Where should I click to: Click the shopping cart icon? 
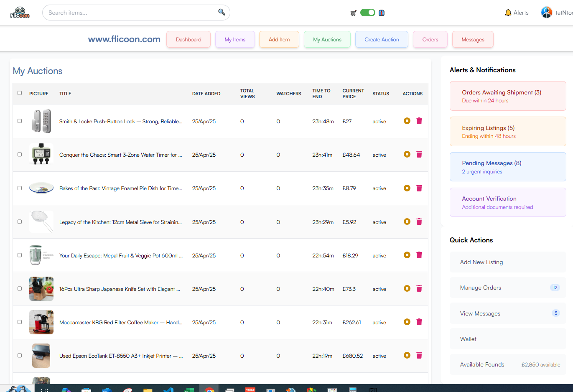(354, 13)
